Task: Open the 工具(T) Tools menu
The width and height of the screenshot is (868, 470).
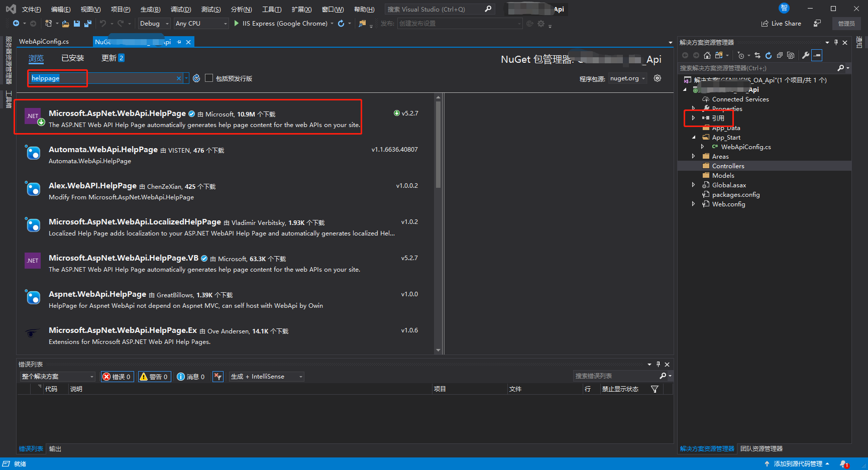Action: pos(272,10)
